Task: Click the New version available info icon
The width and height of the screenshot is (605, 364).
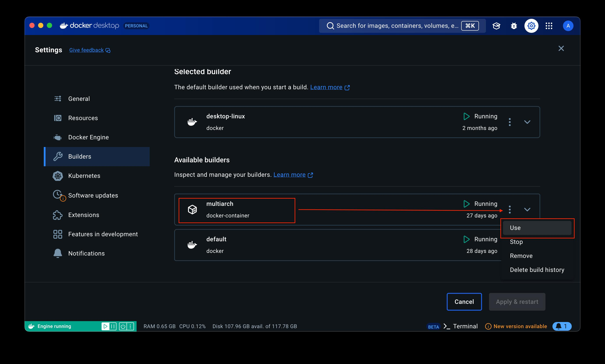Action: point(488,326)
